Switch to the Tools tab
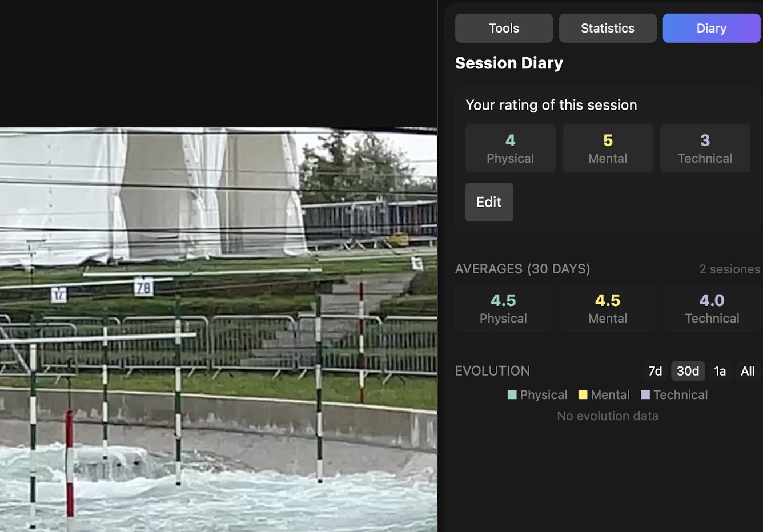The image size is (763, 532). point(504,28)
